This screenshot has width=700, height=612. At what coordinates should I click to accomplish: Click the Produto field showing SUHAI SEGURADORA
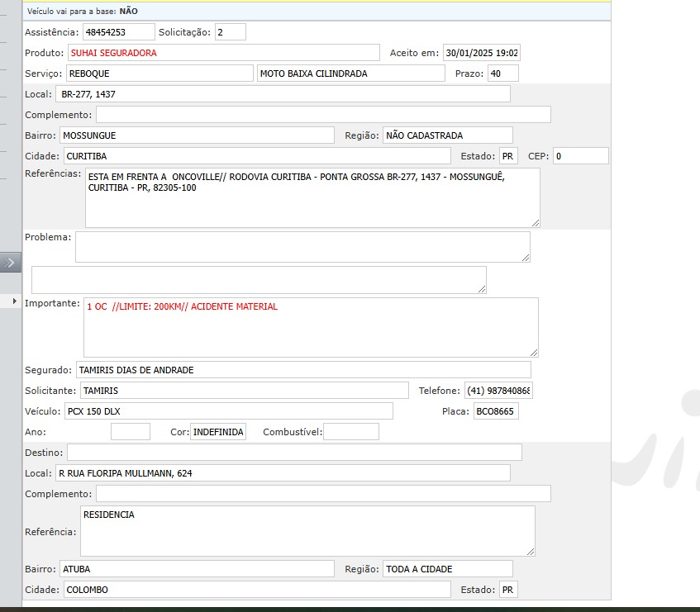tap(223, 53)
